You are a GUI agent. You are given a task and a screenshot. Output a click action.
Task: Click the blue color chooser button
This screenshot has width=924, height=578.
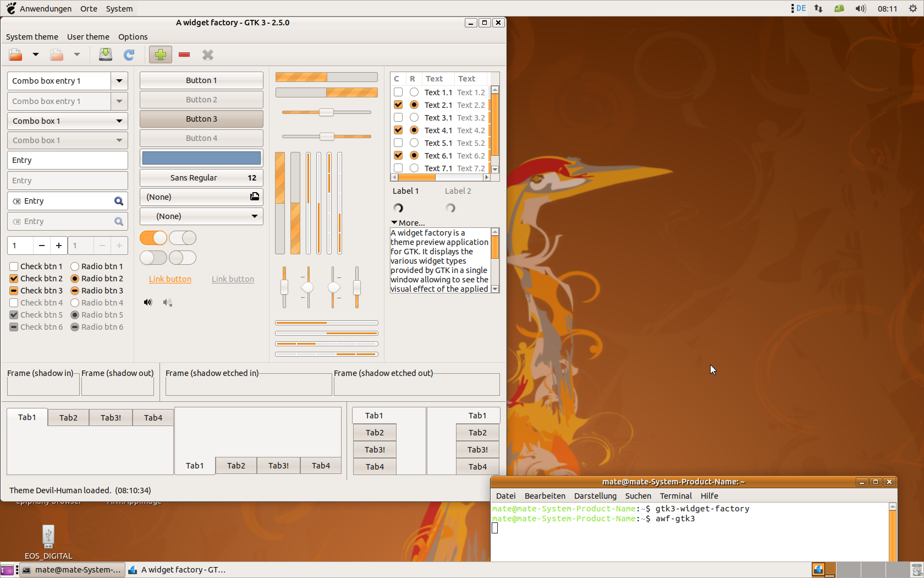(x=201, y=158)
